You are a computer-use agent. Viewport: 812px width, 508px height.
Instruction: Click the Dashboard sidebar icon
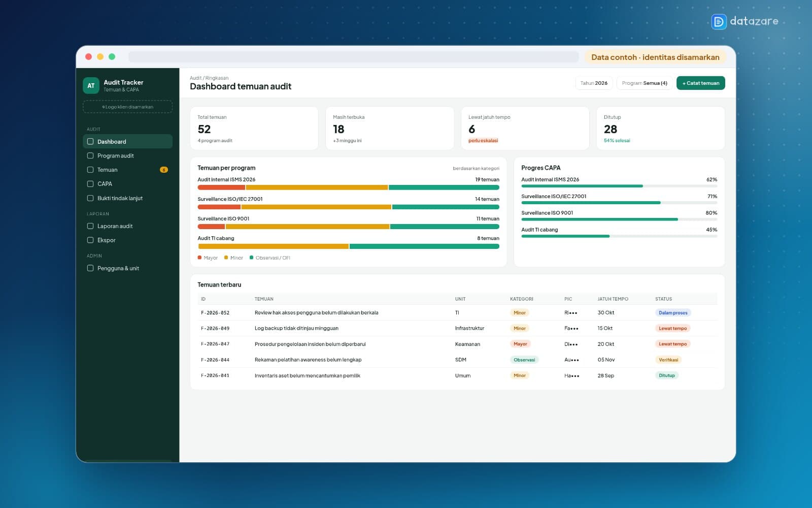click(x=90, y=142)
